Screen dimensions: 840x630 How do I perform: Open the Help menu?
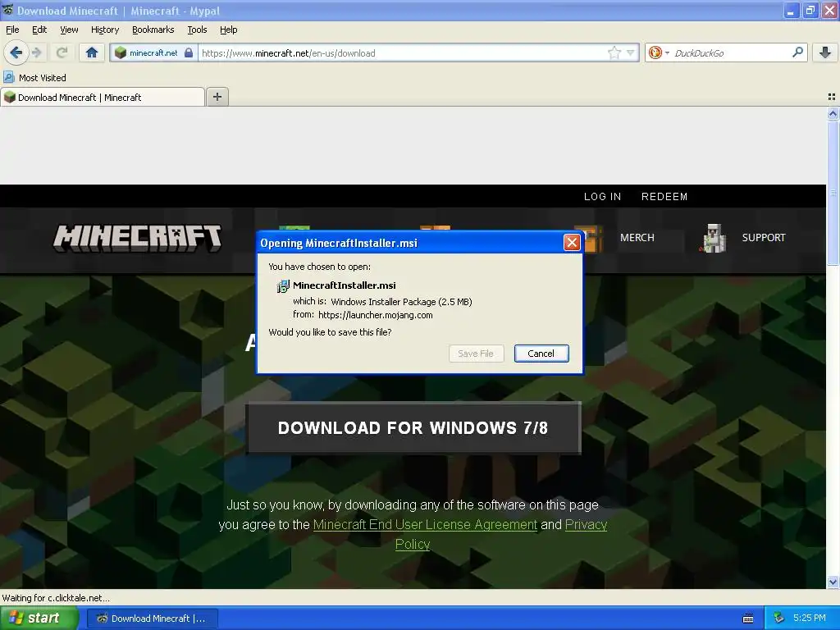point(228,30)
